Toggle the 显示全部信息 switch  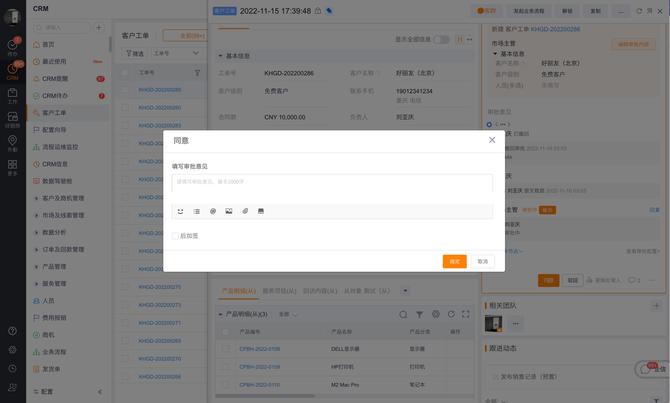coord(441,40)
